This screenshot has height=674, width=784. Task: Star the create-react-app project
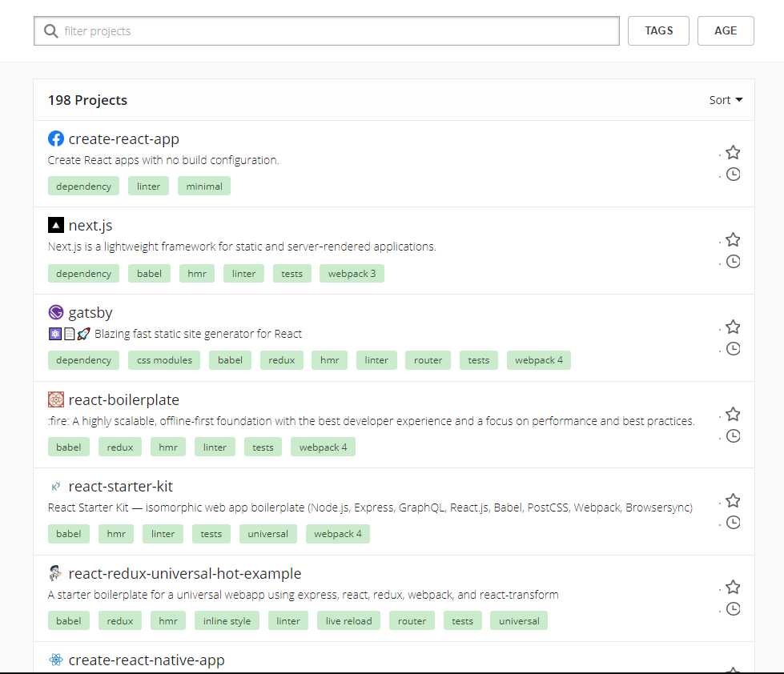tap(733, 152)
